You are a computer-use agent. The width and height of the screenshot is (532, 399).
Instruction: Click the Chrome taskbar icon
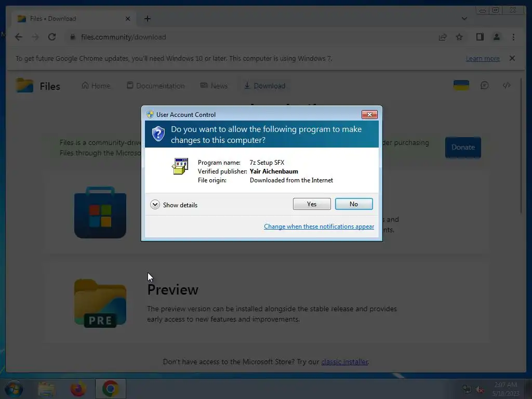[x=110, y=389]
